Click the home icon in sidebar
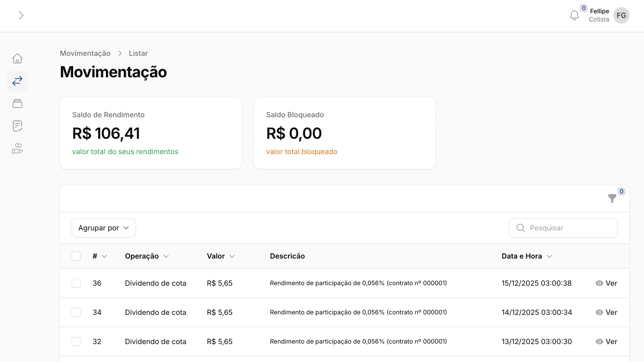The height and width of the screenshot is (362, 644). coord(17,58)
